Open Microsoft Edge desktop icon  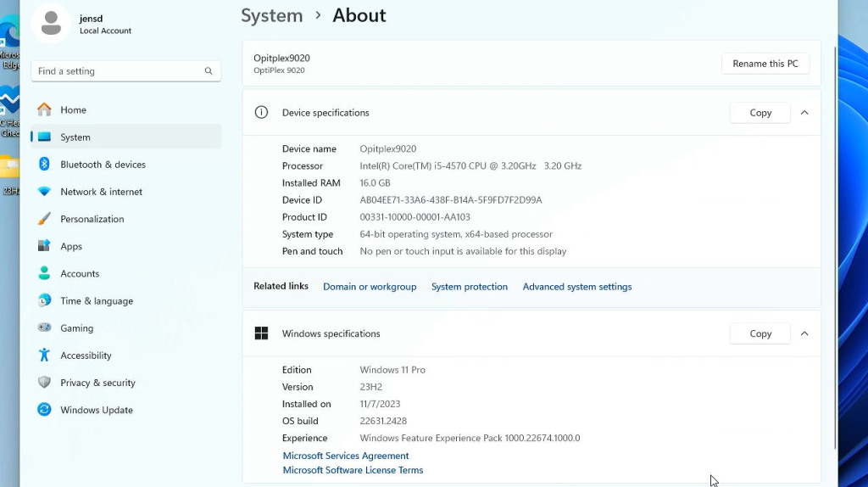point(10,43)
